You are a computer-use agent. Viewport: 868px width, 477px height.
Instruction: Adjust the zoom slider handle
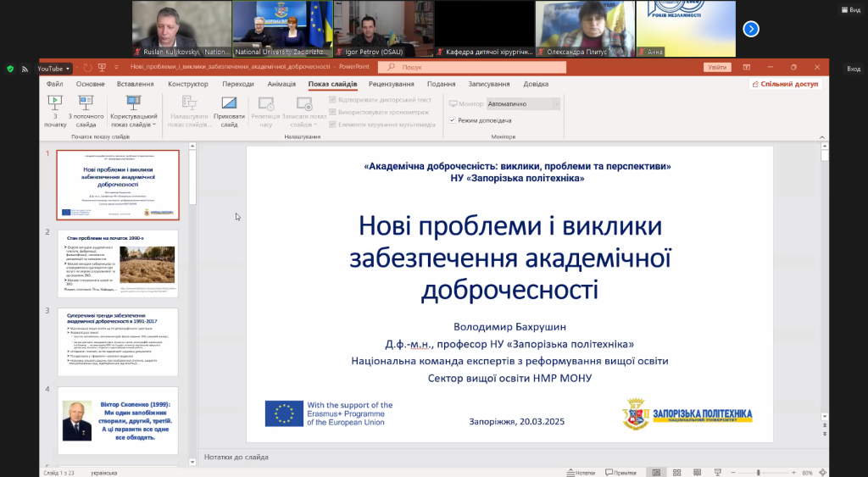point(759,473)
